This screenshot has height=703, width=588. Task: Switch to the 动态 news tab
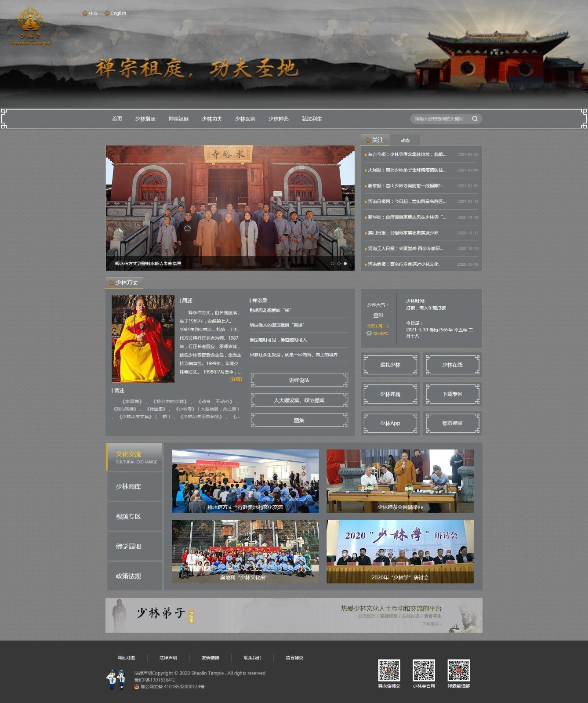(x=405, y=141)
